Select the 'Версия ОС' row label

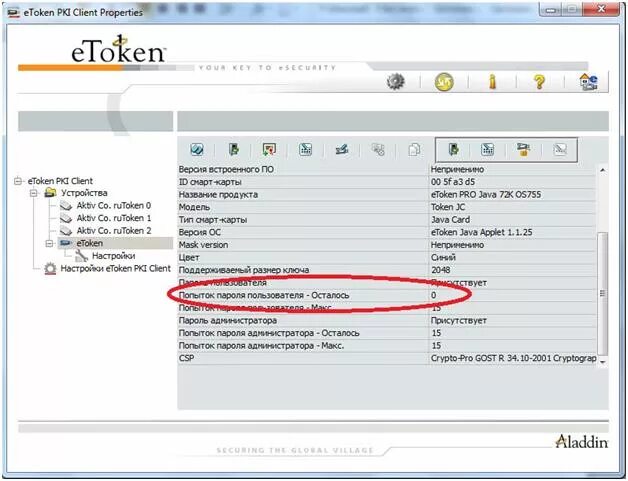[199, 232]
